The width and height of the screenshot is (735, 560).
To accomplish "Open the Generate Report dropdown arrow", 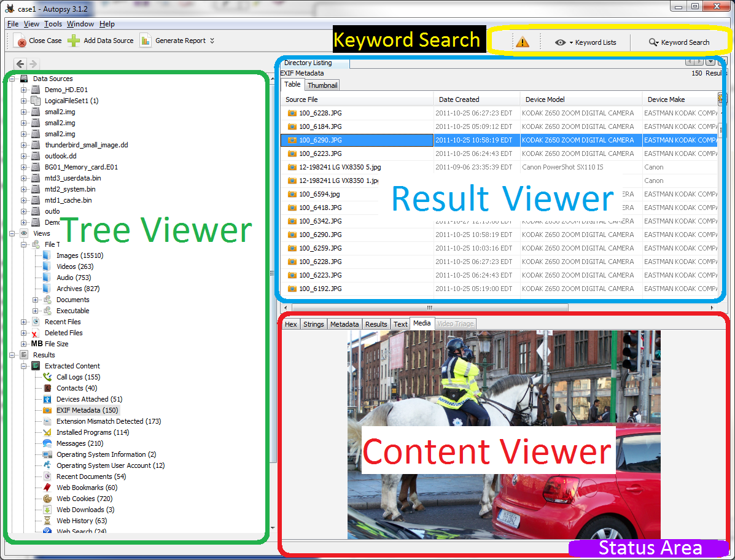I will (212, 41).
